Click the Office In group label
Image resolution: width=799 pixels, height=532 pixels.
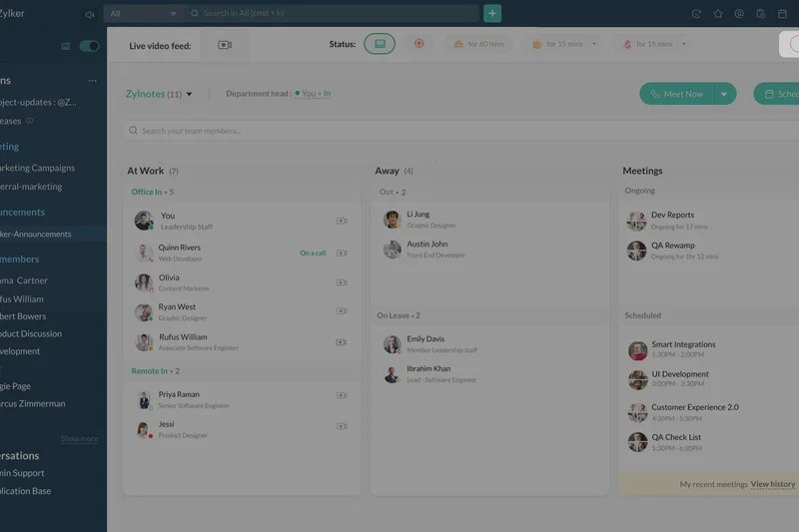[x=146, y=192]
